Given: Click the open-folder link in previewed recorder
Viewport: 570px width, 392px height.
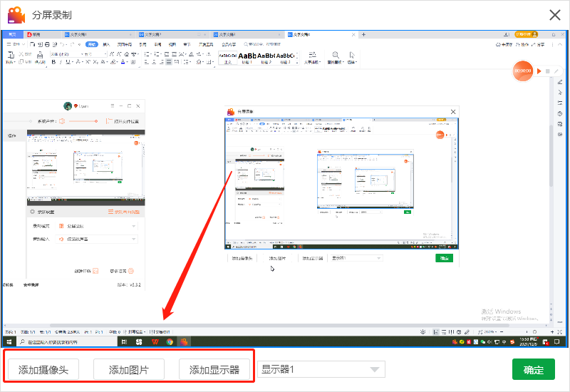Looking at the screenshot, I should [123, 121].
